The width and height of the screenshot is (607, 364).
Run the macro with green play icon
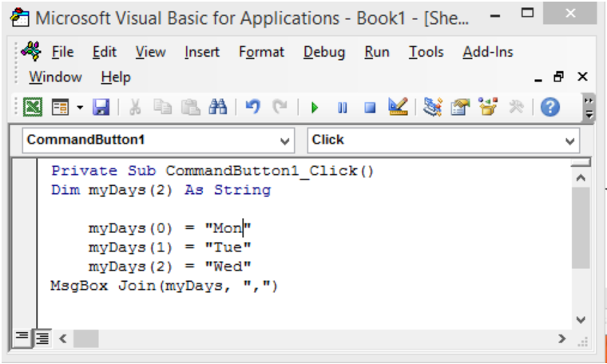[x=315, y=107]
